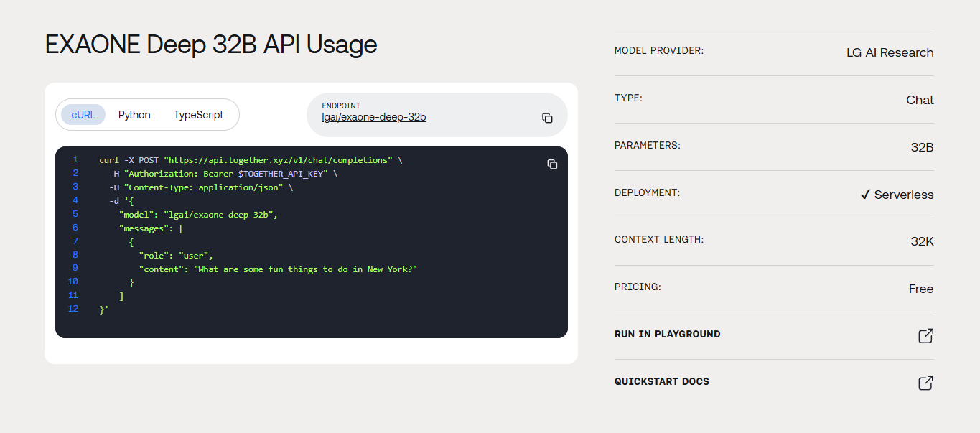
Task: Click line number 12 in code block
Action: pyautogui.click(x=73, y=309)
